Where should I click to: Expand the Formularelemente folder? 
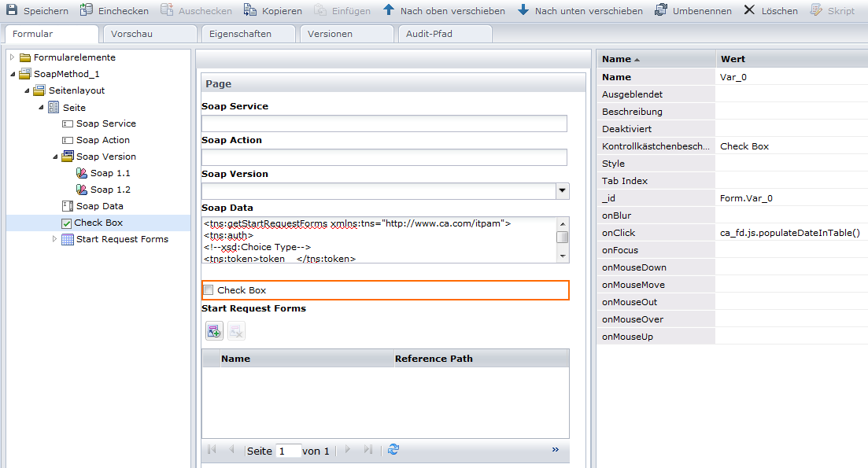pyautogui.click(x=12, y=57)
